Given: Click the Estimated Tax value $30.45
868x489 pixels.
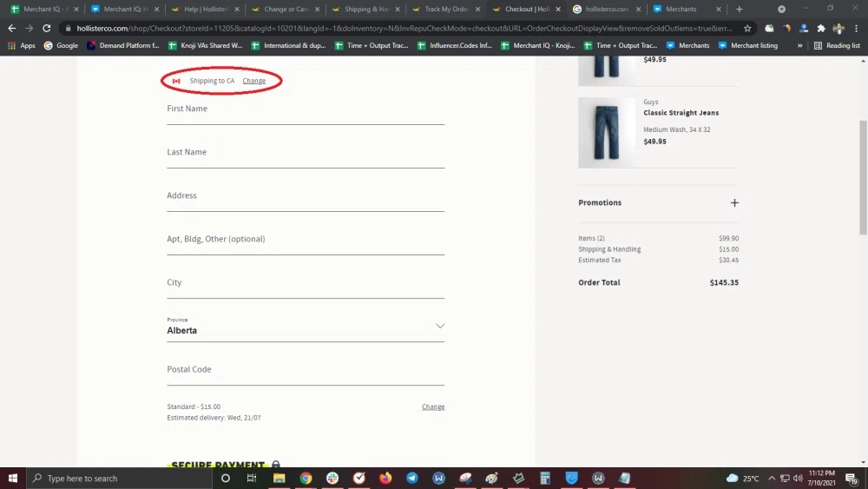Looking at the screenshot, I should click(728, 260).
